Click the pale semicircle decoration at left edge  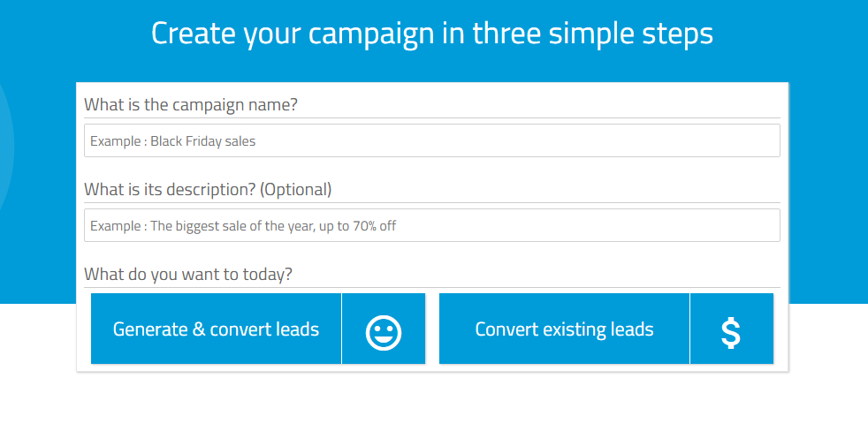click(x=5, y=147)
